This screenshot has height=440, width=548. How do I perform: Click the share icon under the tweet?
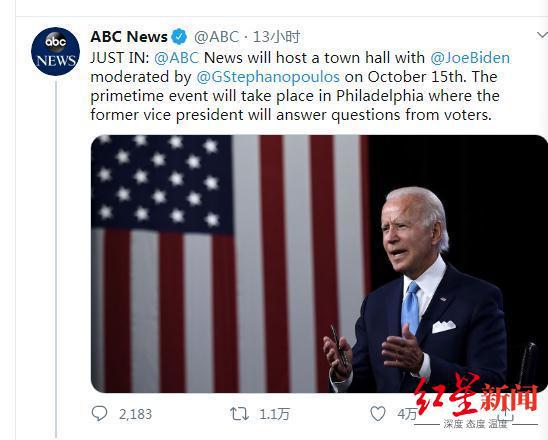(x=505, y=413)
